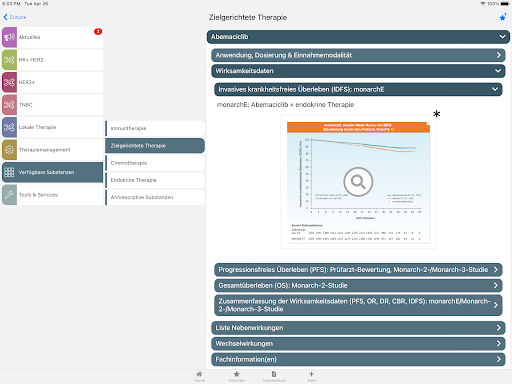Viewport: 512px width, 384px height.
Task: Open Lokale Therapie menu entry
Action: (53, 127)
